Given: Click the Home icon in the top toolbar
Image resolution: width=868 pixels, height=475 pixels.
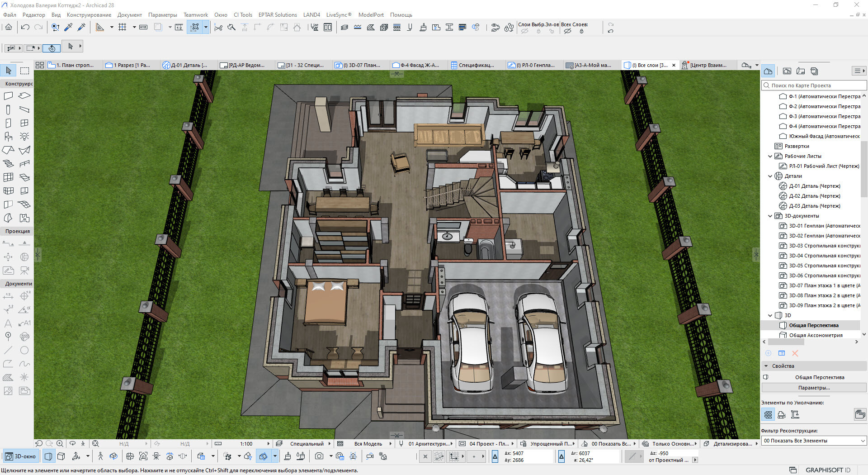Looking at the screenshot, I should [x=9, y=27].
